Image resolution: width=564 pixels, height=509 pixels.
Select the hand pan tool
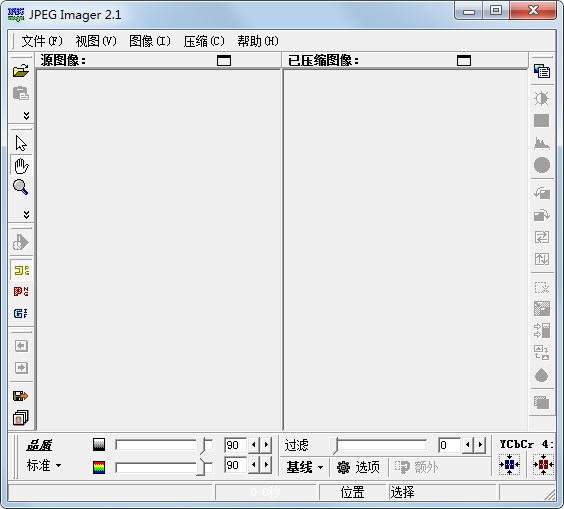[x=21, y=165]
